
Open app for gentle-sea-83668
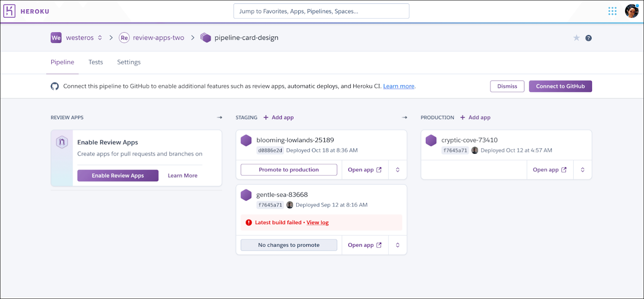click(365, 245)
